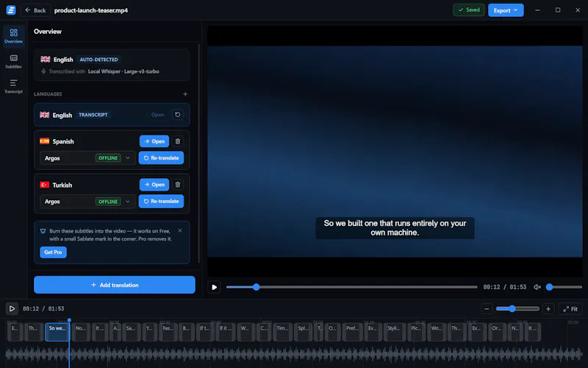Click the blue playhead marker on the timeline

tap(69, 320)
